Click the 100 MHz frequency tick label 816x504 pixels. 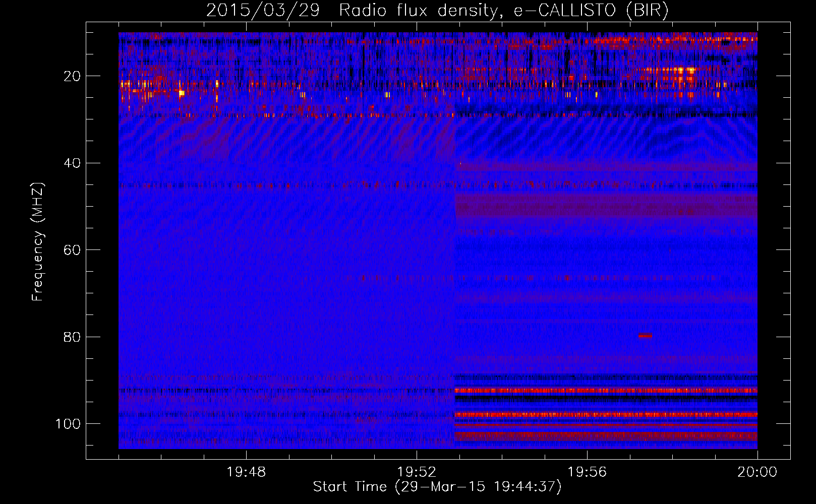tap(68, 424)
